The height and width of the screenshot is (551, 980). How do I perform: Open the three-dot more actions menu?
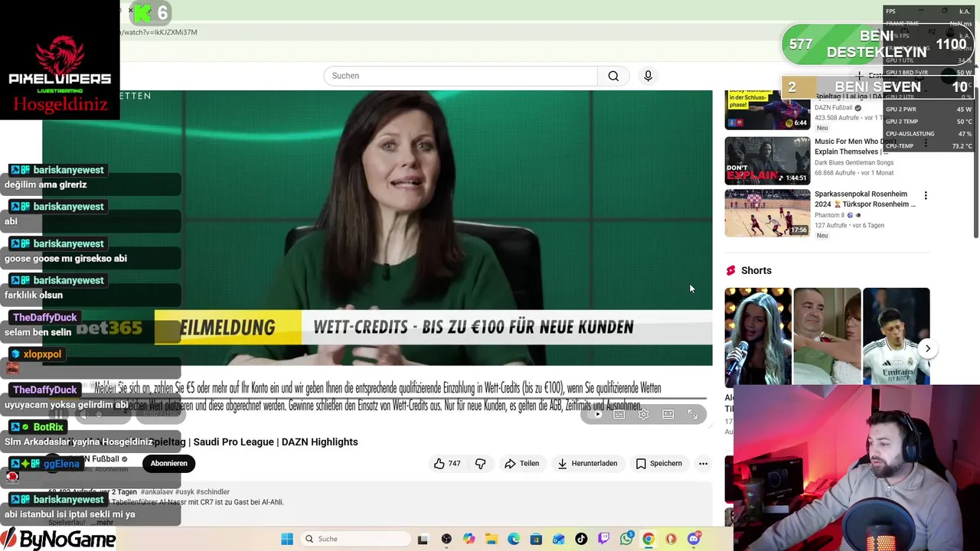[x=703, y=464]
